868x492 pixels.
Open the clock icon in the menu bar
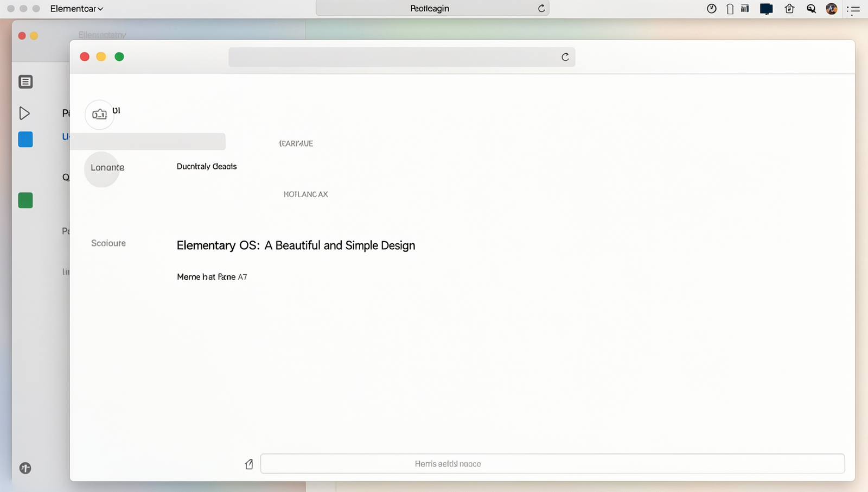point(712,9)
